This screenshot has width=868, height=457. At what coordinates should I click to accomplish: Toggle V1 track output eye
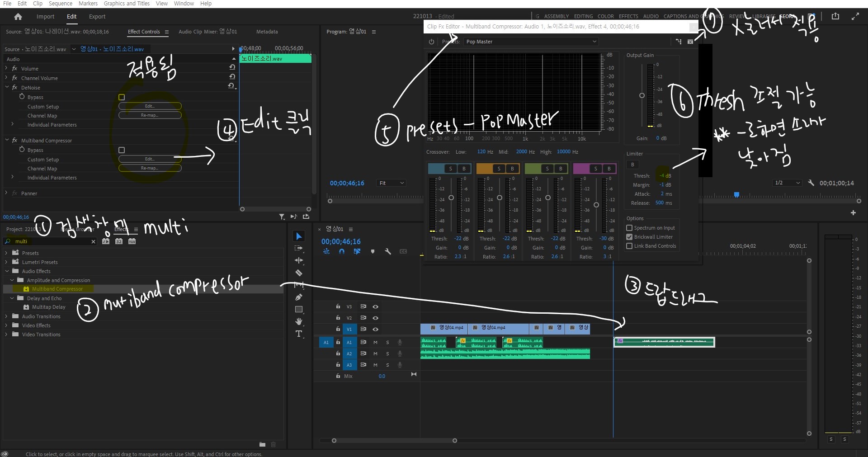(x=375, y=330)
